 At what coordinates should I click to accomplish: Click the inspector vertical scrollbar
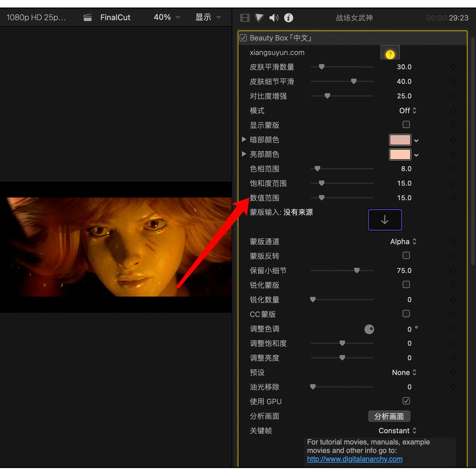pyautogui.click(x=473, y=151)
